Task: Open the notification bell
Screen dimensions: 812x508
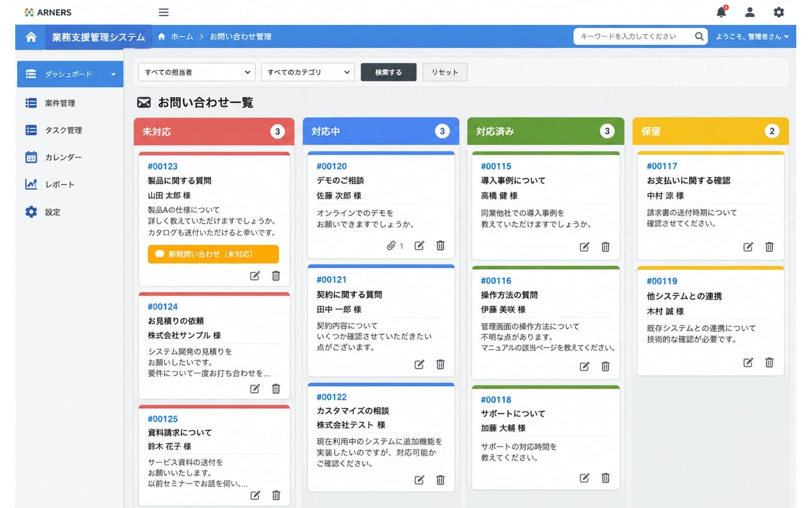Action: (721, 12)
